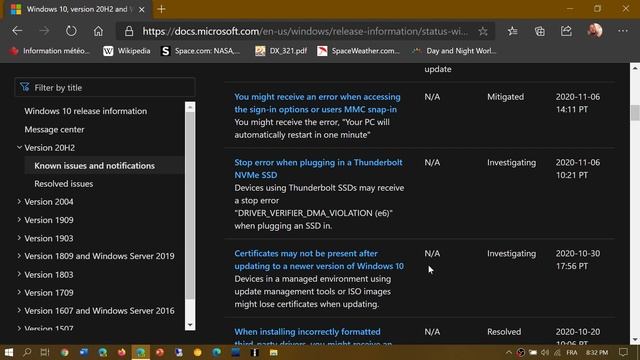Click the sidebar scroll up arrow
Screen dimensions: 640x360
[x=190, y=107]
